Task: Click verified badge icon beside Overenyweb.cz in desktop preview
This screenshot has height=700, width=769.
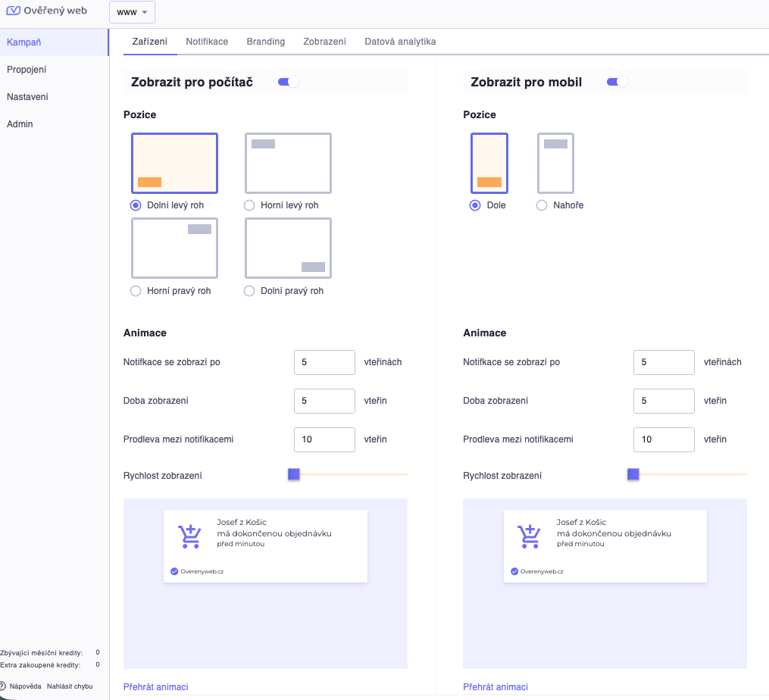Action: click(x=174, y=571)
